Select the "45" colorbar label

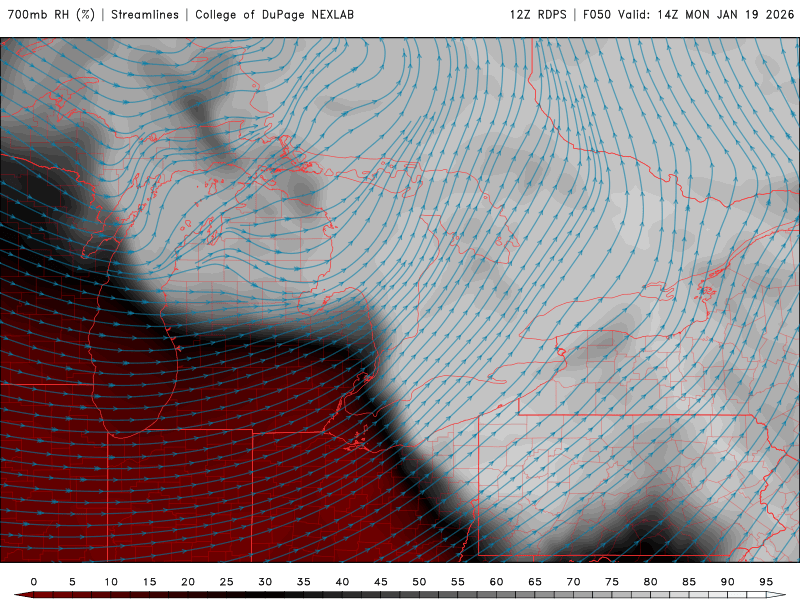coord(381,582)
